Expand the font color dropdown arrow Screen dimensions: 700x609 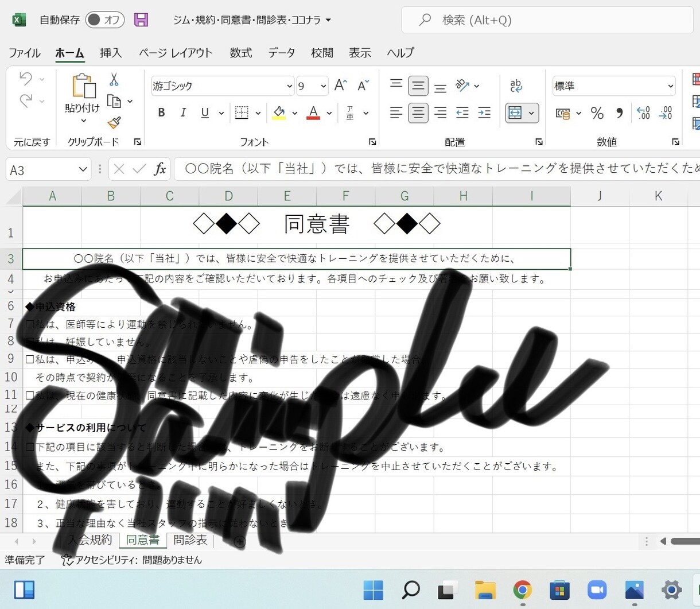(329, 113)
